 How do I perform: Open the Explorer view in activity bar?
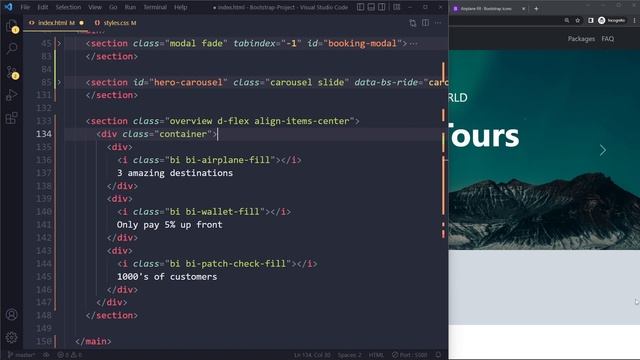tap(11, 26)
